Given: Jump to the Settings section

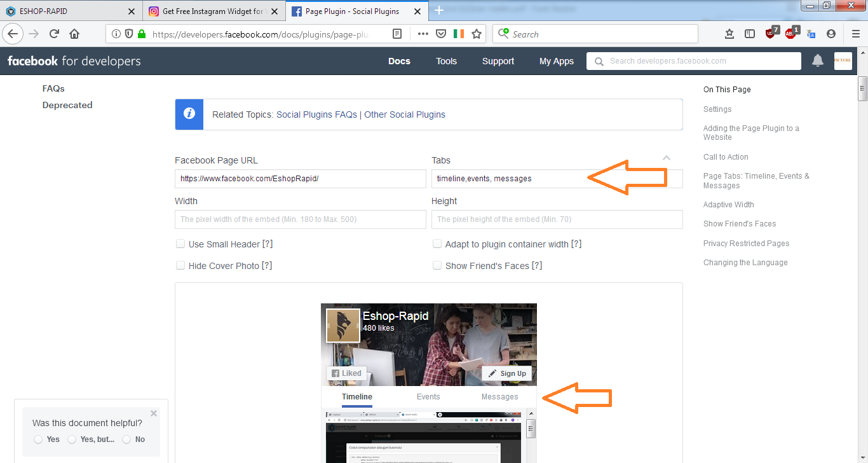Looking at the screenshot, I should pyautogui.click(x=717, y=109).
